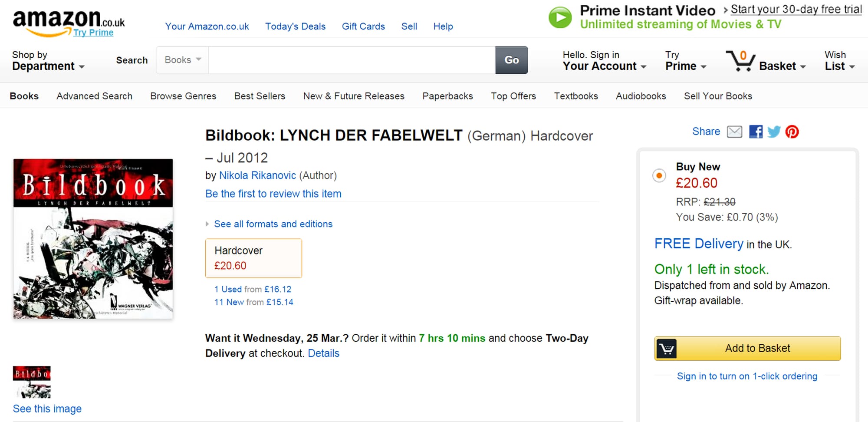868x422 pixels.
Task: Click the email share envelope icon
Action: [734, 132]
